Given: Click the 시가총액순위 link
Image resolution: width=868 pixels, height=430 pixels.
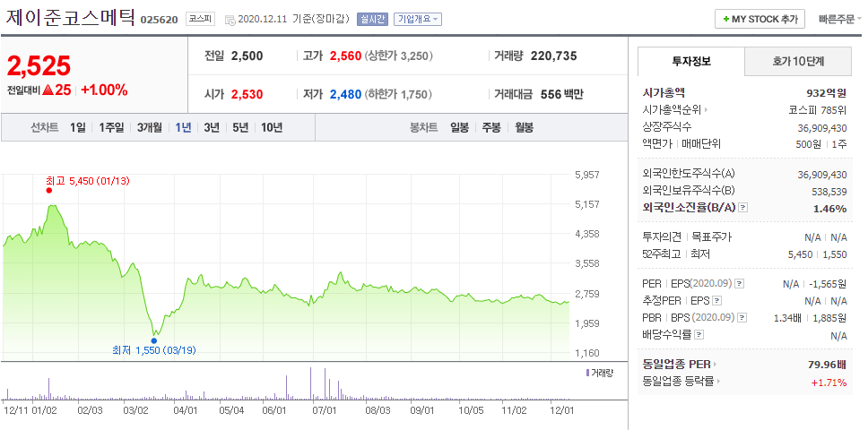Looking at the screenshot, I should click(x=672, y=110).
